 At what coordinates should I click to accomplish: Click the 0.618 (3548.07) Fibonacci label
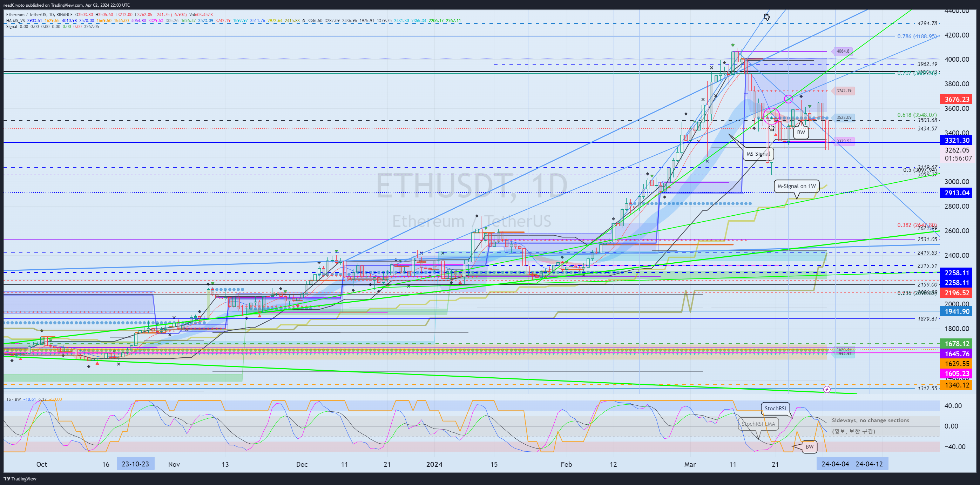pyautogui.click(x=917, y=115)
